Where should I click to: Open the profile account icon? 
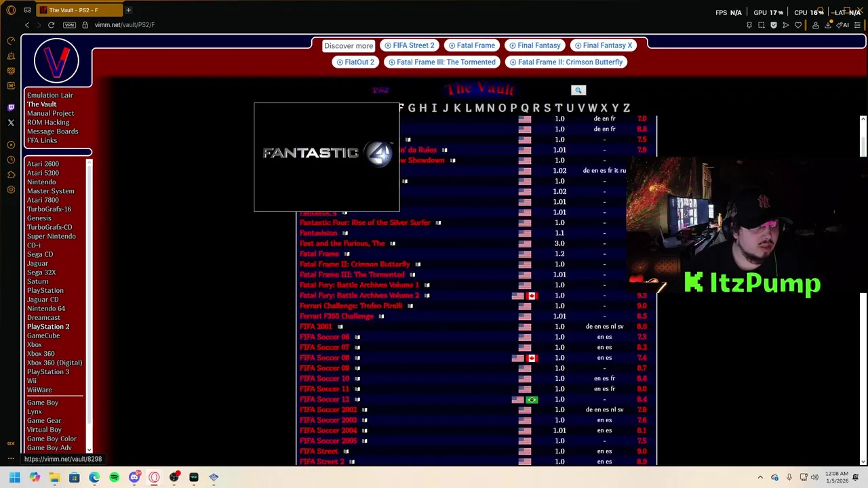click(816, 25)
